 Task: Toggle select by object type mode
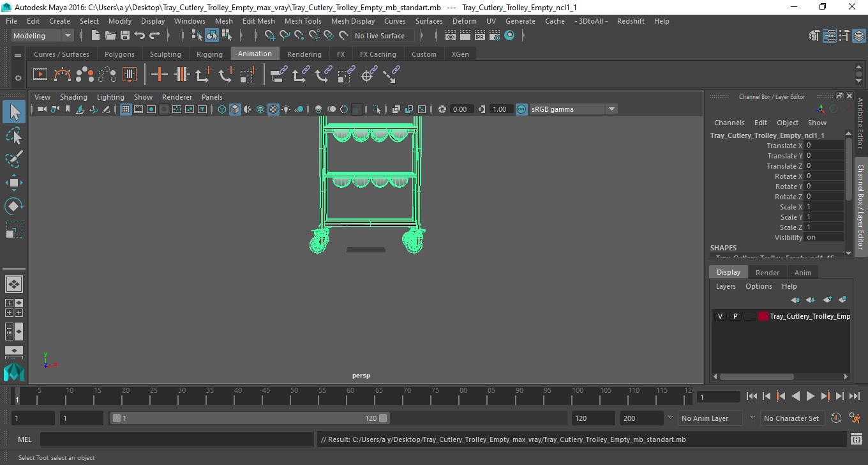212,36
